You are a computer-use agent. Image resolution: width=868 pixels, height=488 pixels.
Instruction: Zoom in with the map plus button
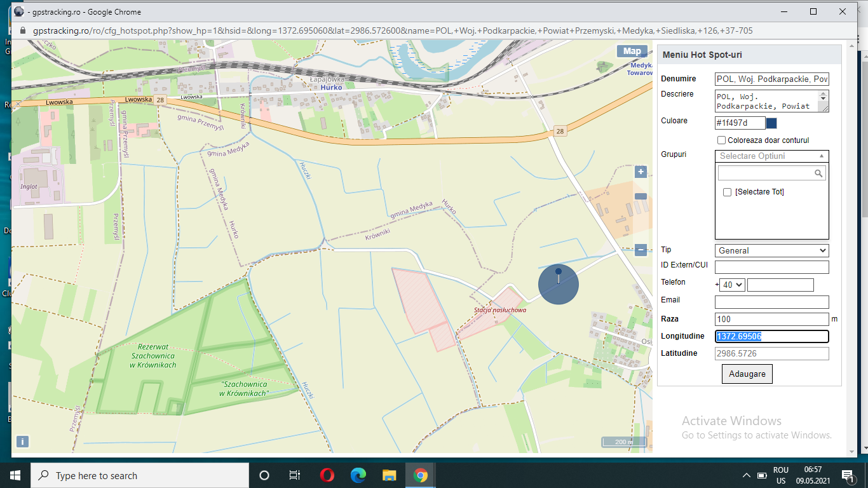tap(641, 172)
